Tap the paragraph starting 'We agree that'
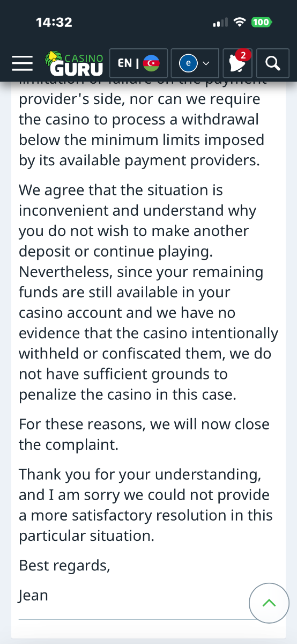 click(148, 292)
